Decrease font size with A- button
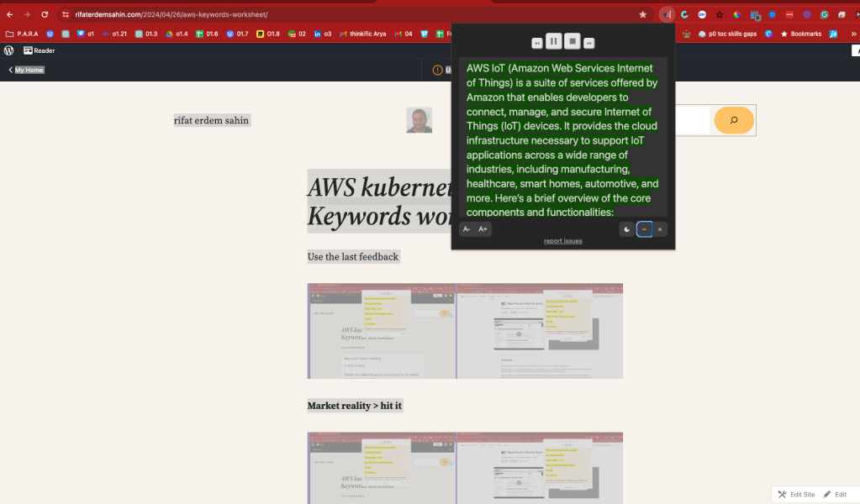Image resolution: width=860 pixels, height=504 pixels. click(467, 229)
